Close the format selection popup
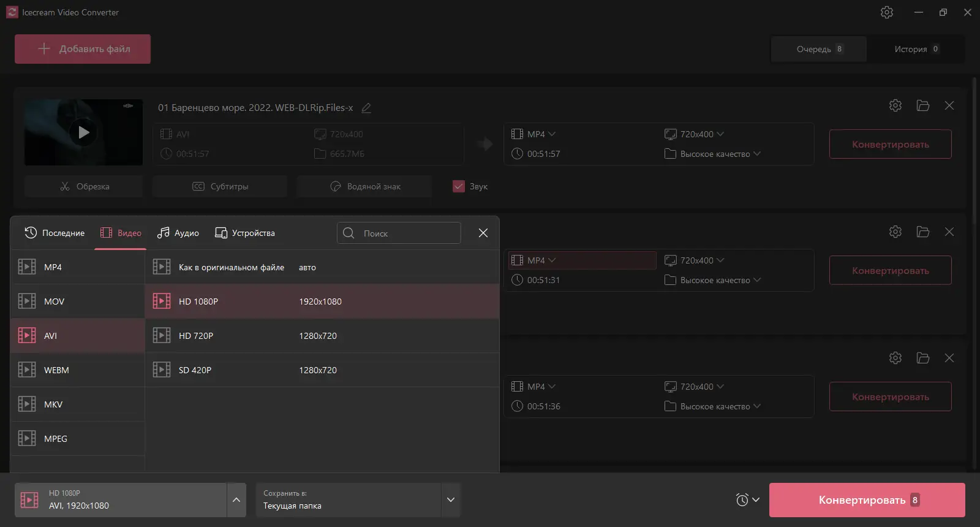The width and height of the screenshot is (980, 527). click(x=483, y=233)
